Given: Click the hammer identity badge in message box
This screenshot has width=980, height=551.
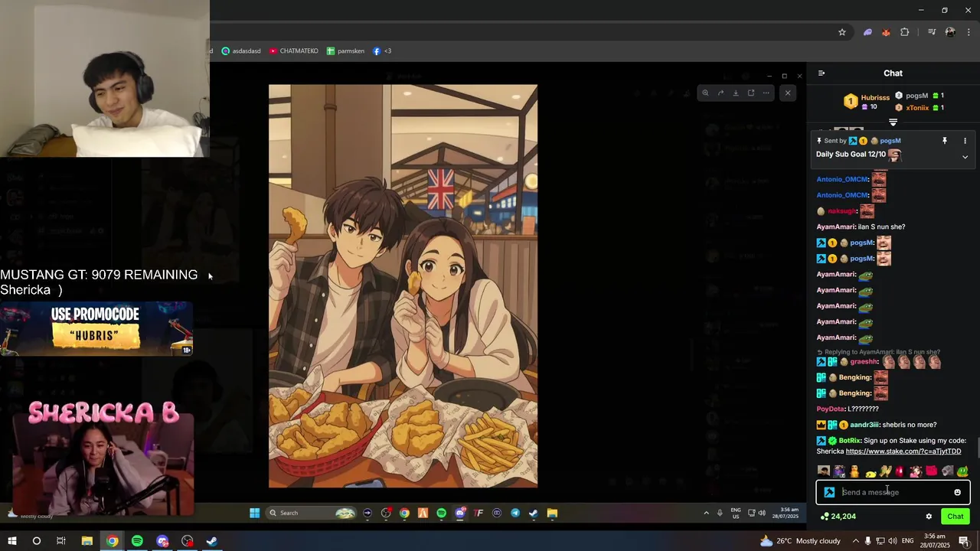Looking at the screenshot, I should [x=829, y=492].
